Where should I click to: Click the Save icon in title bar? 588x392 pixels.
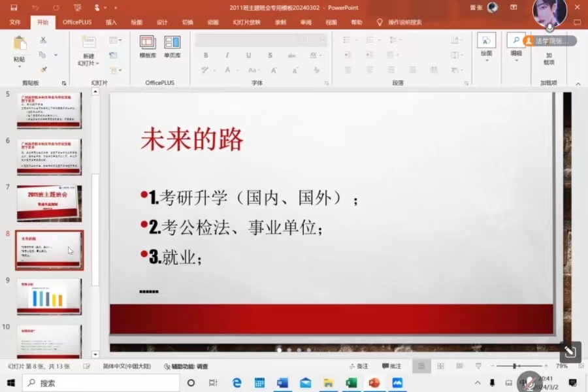point(14,8)
